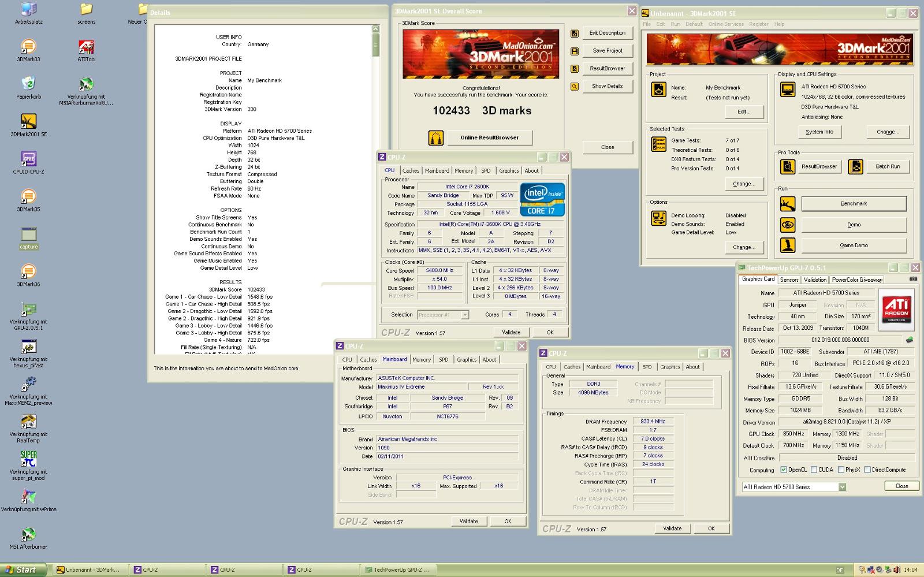Viewport: 924px width, 577px height.
Task: Open the MSI Afterburner desktop icon
Action: coord(28,534)
